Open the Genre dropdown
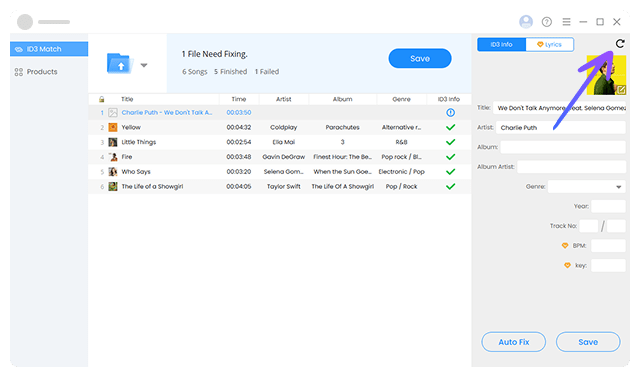Image resolution: width=640 pixels, height=377 pixels. [587, 186]
